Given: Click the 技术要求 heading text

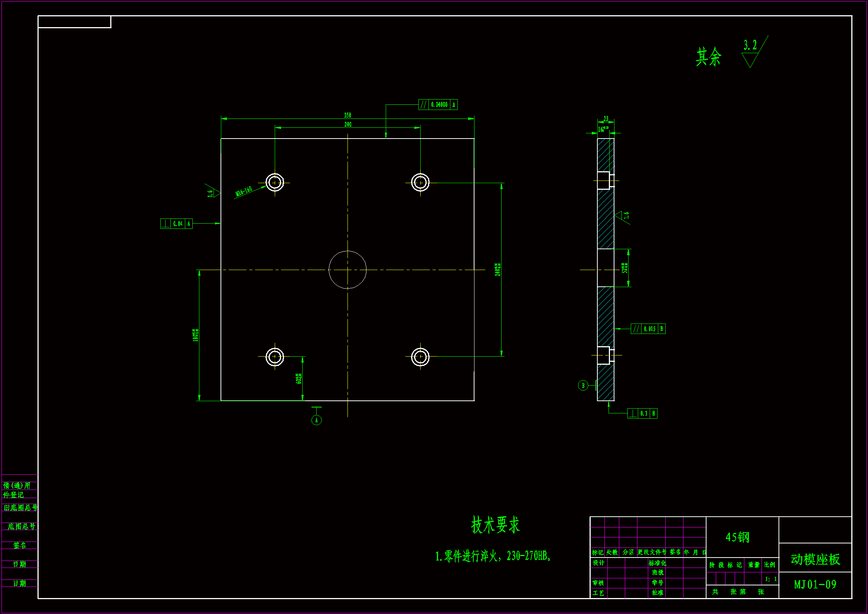Looking at the screenshot, I should 495,525.
